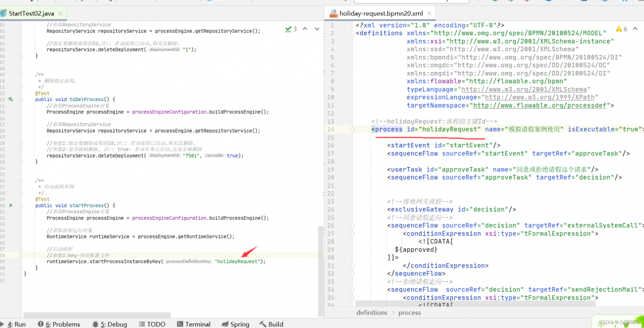Click the yellow warning icon in XML editor
This screenshot has width=644, height=328.
[x=619, y=29]
